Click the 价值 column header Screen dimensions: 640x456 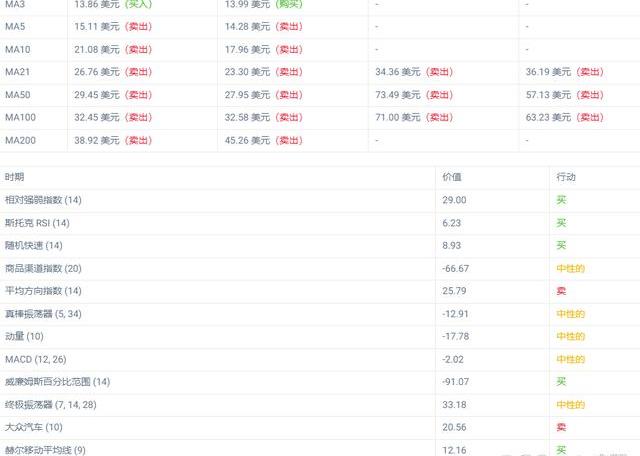click(x=453, y=177)
